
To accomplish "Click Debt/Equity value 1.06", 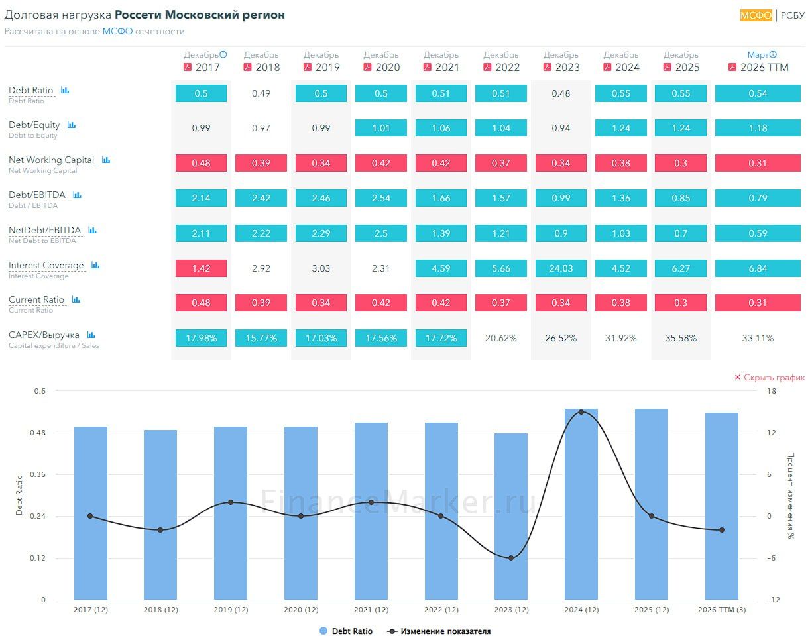I will 441,128.
